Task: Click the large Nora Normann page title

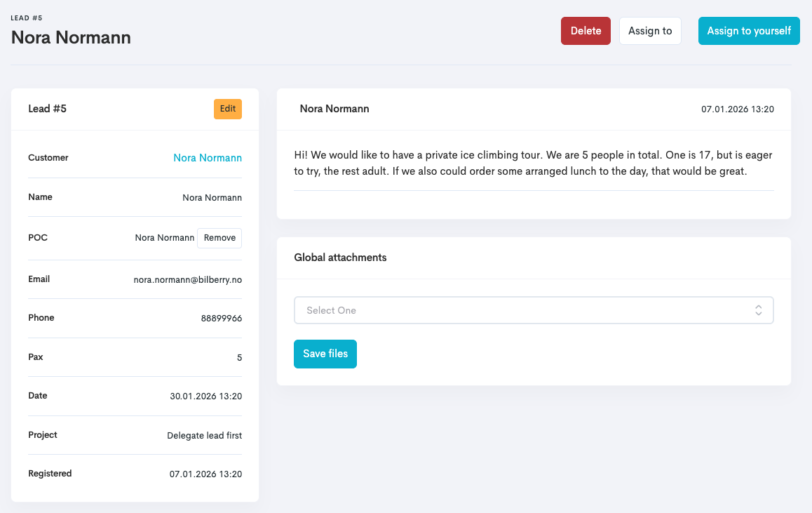Action: point(71,37)
